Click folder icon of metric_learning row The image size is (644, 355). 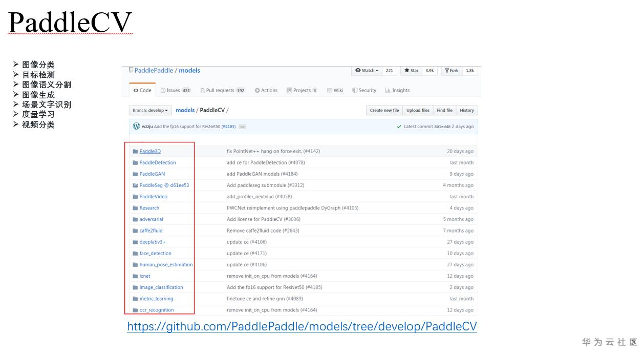click(x=135, y=299)
